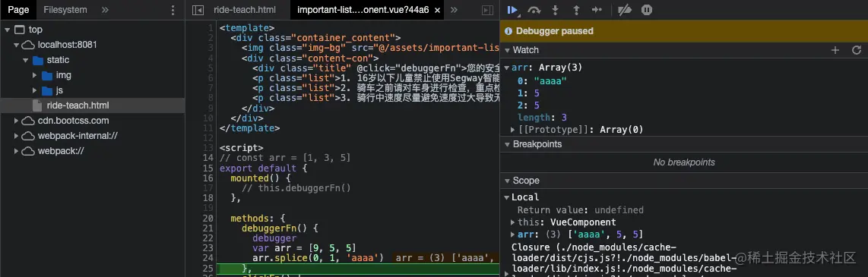Hide the navigator sidebar pane
This screenshot has height=277, width=868.
tap(198, 10)
